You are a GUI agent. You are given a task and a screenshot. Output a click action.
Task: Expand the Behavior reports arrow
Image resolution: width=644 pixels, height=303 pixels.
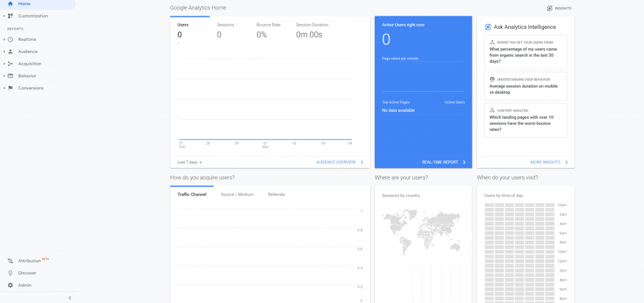(4, 76)
